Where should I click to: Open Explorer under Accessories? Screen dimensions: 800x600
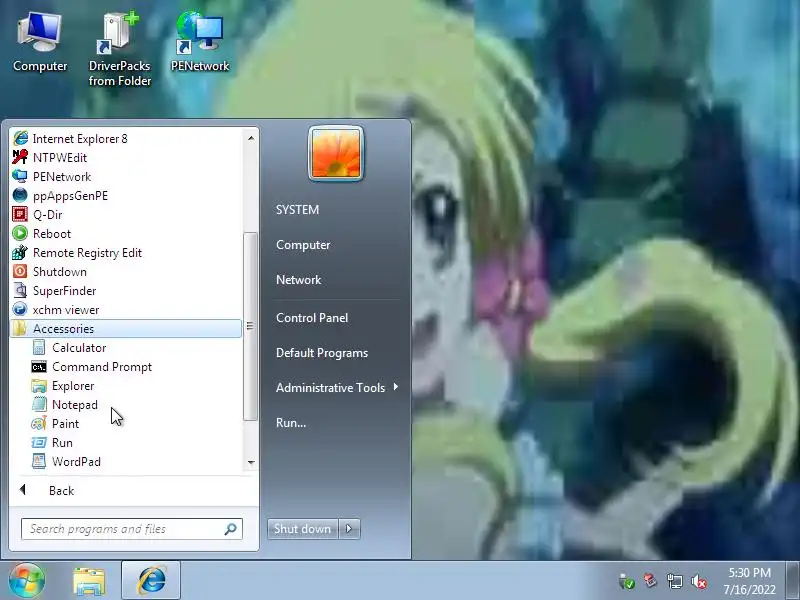[126, 386]
